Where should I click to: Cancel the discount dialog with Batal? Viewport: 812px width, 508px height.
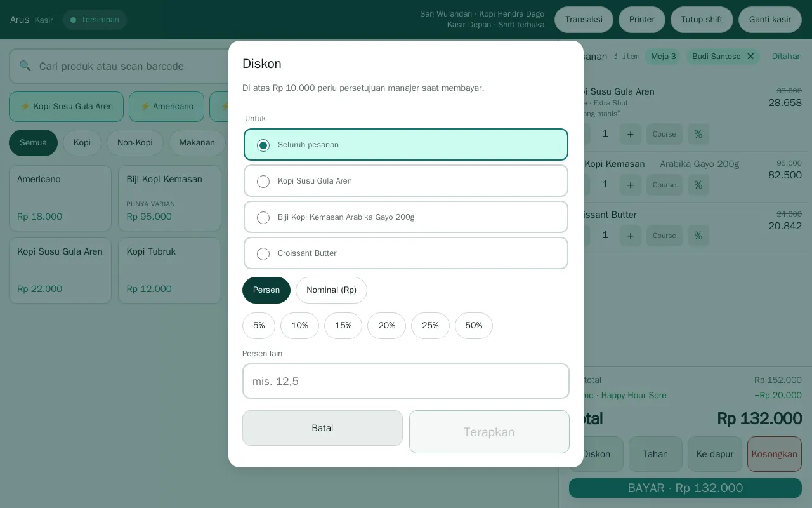tap(322, 428)
